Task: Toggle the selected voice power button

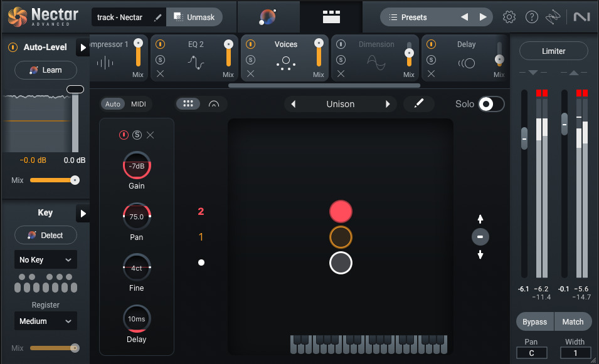Action: click(124, 135)
